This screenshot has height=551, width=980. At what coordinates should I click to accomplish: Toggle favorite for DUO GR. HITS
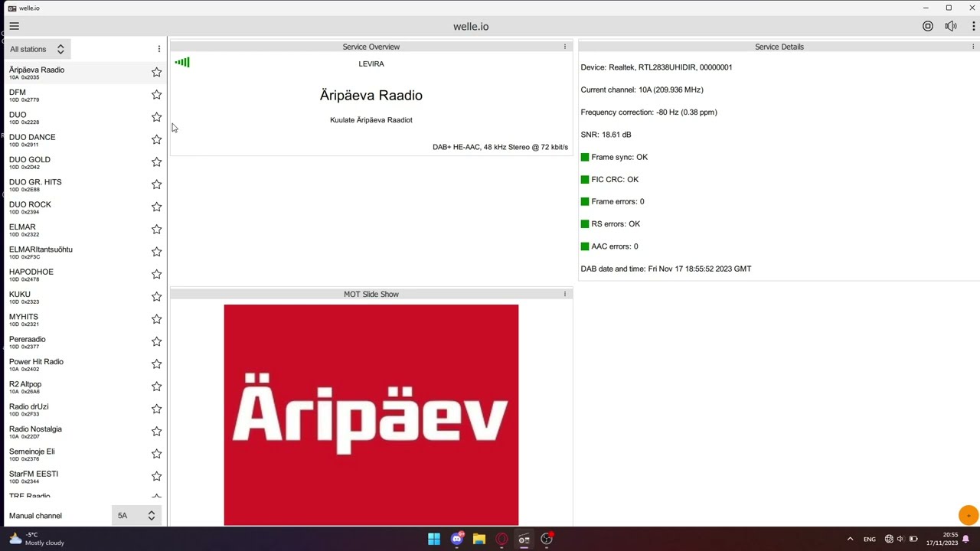tap(156, 184)
